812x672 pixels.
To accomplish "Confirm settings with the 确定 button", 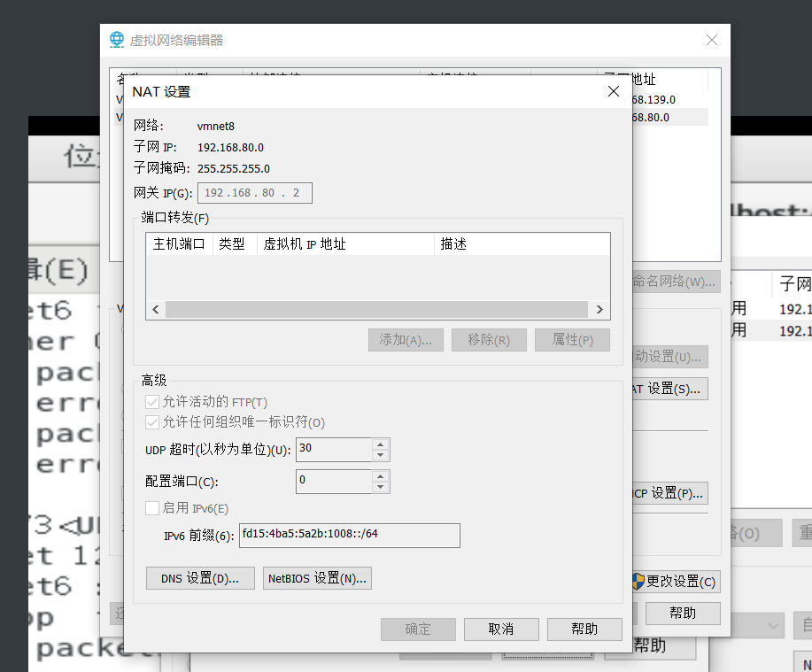I will click(x=418, y=630).
